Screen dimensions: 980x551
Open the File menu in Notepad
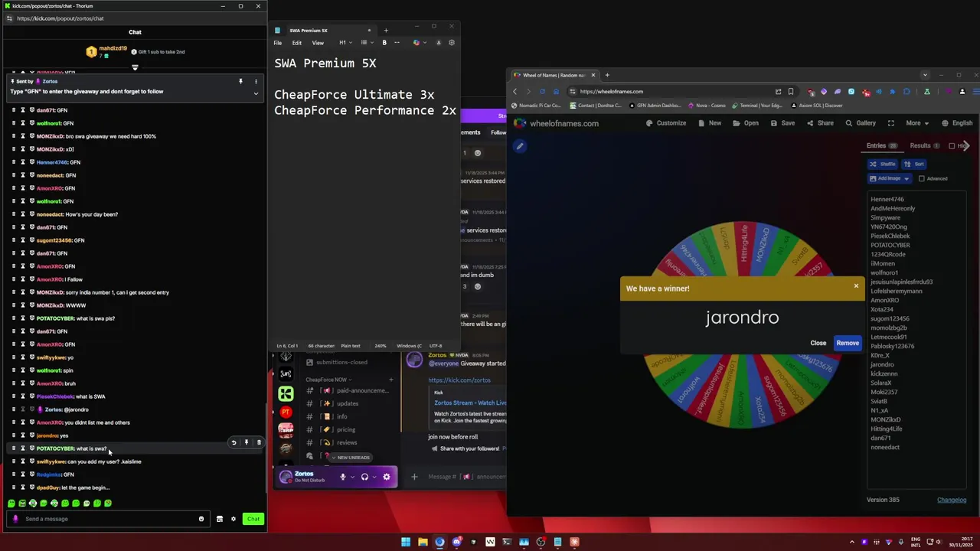coord(278,43)
